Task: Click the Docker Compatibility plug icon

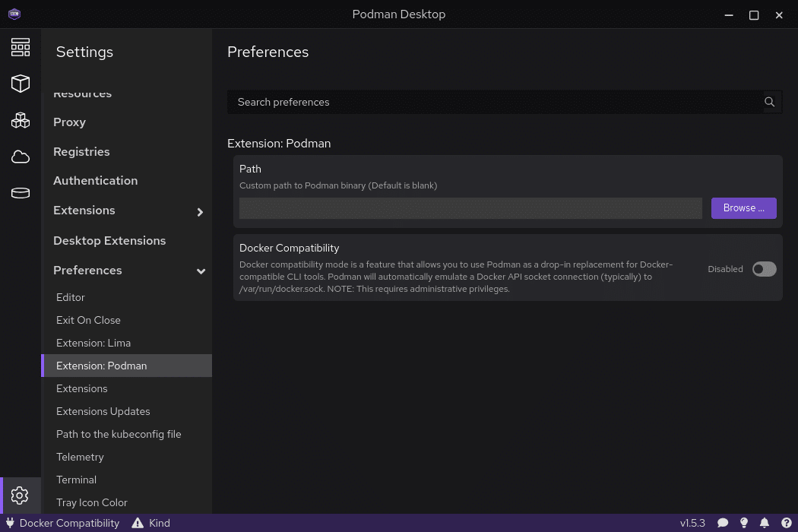Action: pyautogui.click(x=10, y=523)
